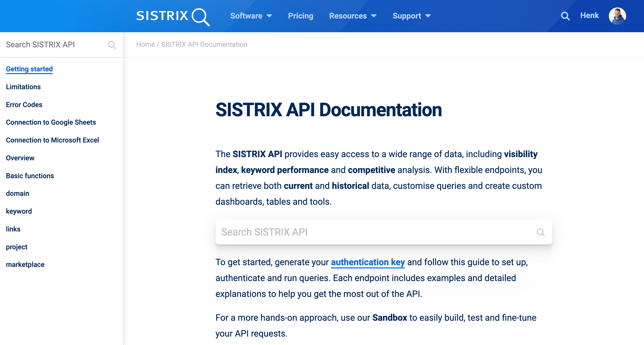Click Henk's profile avatar picture

click(617, 16)
